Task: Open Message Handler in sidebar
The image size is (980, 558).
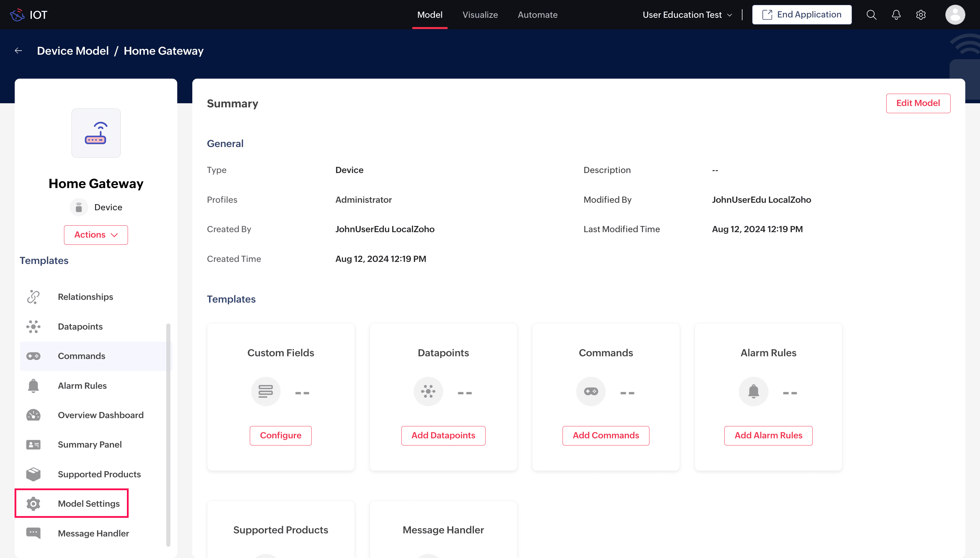Action: (x=93, y=533)
